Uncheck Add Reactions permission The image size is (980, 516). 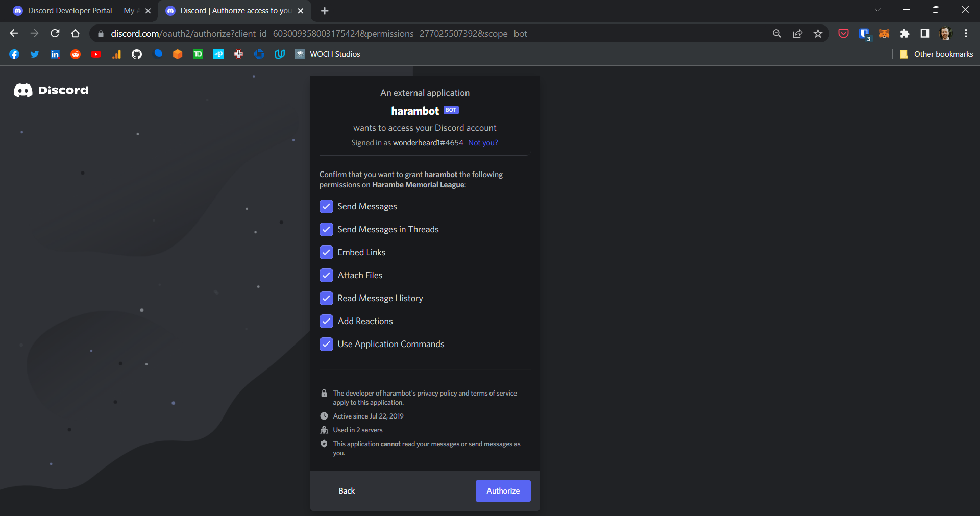[x=326, y=321]
